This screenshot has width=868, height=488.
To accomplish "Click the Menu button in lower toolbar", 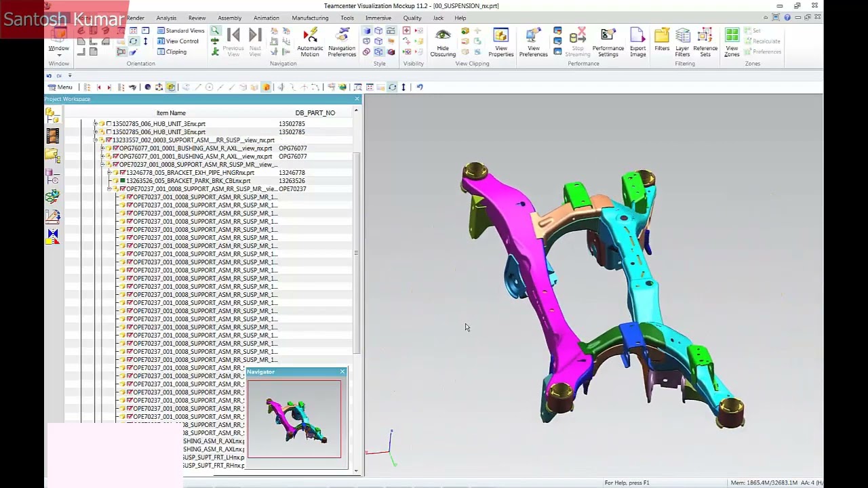I will (x=60, y=87).
